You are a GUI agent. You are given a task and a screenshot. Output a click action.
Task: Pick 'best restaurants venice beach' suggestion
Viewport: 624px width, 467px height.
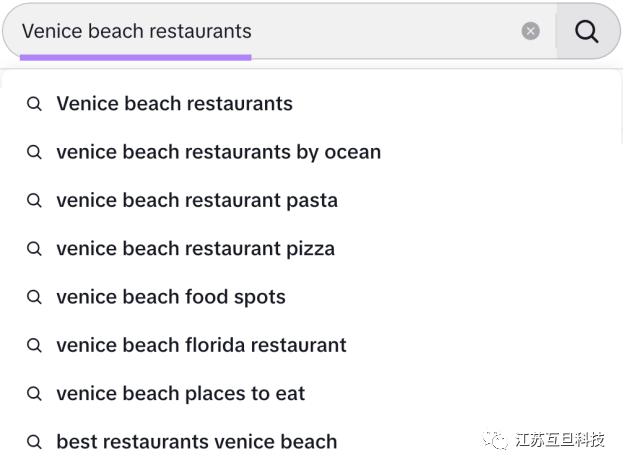197,441
